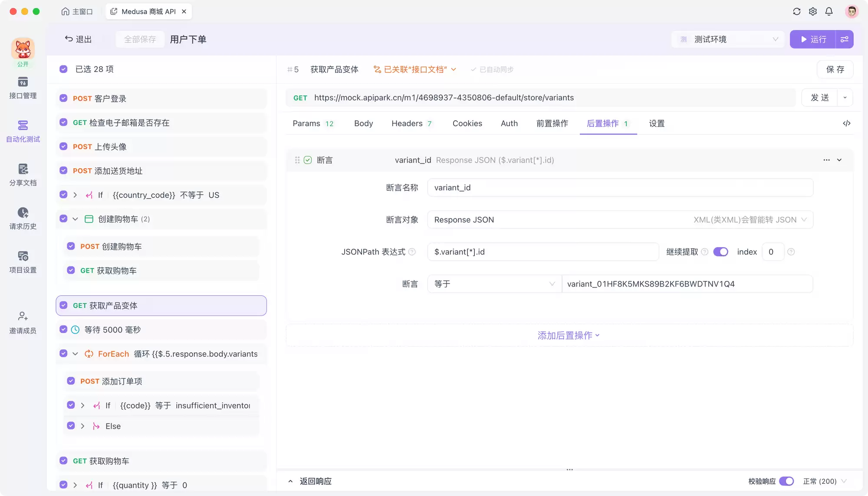Image resolution: width=868 pixels, height=496 pixels.
Task: Uncheck the POST 添加送货地址 step
Action: coord(63,170)
